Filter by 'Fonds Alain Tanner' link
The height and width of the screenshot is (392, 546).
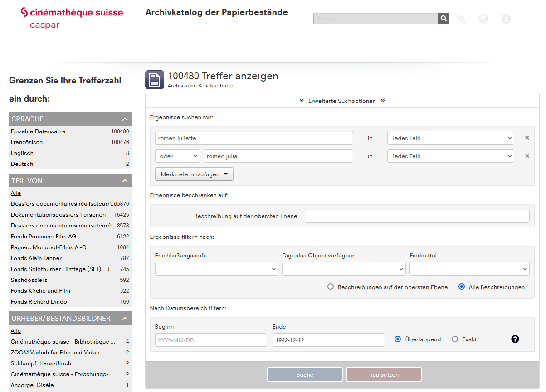[36, 258]
